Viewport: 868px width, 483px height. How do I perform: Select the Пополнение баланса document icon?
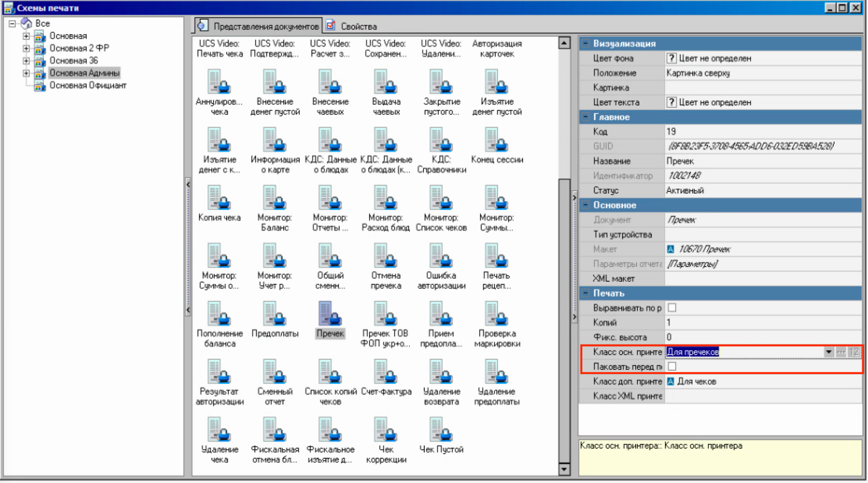tap(219, 314)
